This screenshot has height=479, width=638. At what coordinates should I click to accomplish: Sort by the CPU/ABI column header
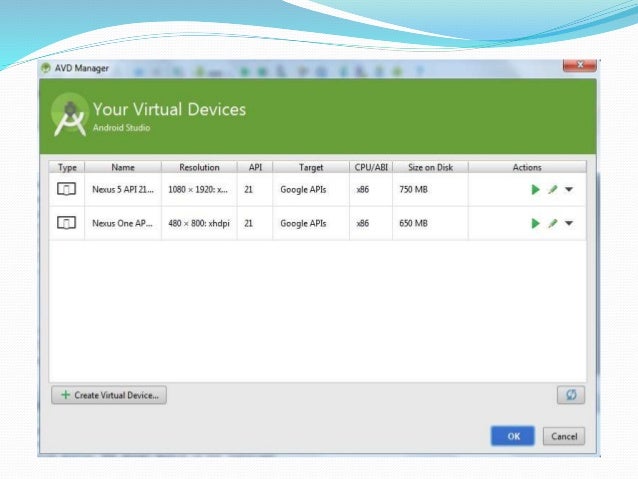[371, 167]
